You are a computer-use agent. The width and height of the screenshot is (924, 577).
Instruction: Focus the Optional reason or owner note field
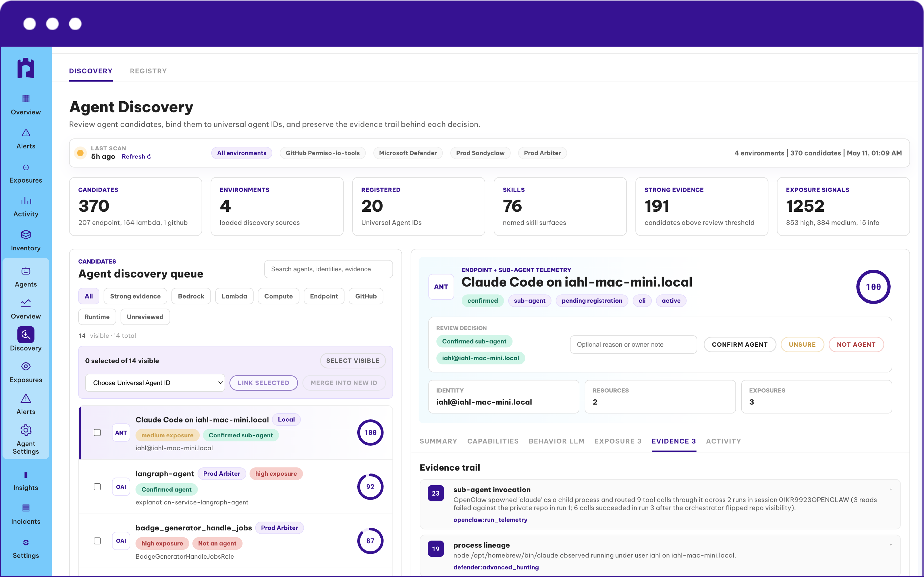coord(633,345)
